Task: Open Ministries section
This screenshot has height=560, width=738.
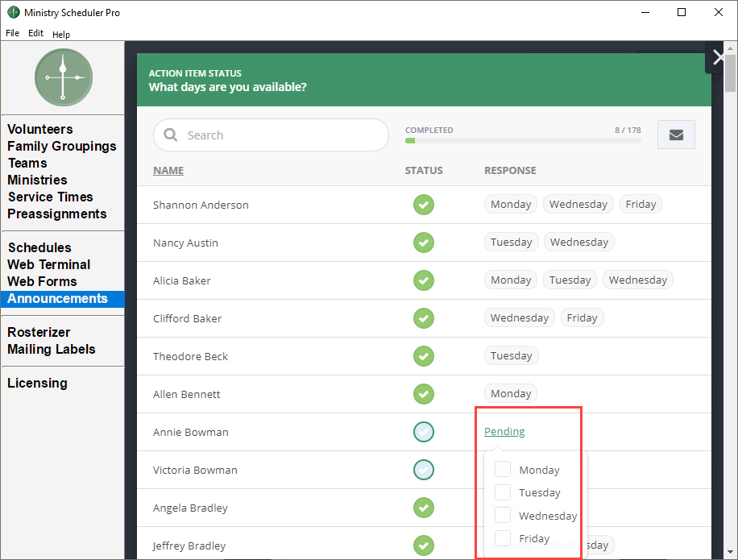Action: pyautogui.click(x=38, y=180)
